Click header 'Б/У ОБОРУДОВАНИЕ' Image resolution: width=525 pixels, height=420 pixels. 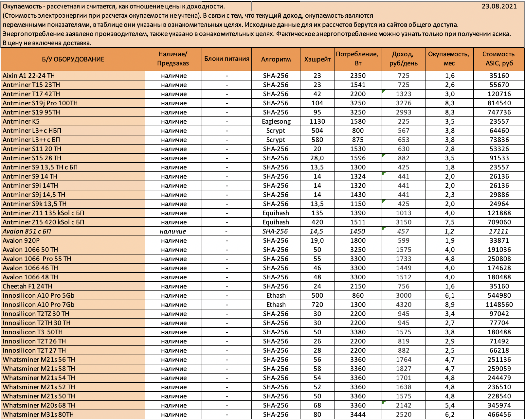point(73,59)
